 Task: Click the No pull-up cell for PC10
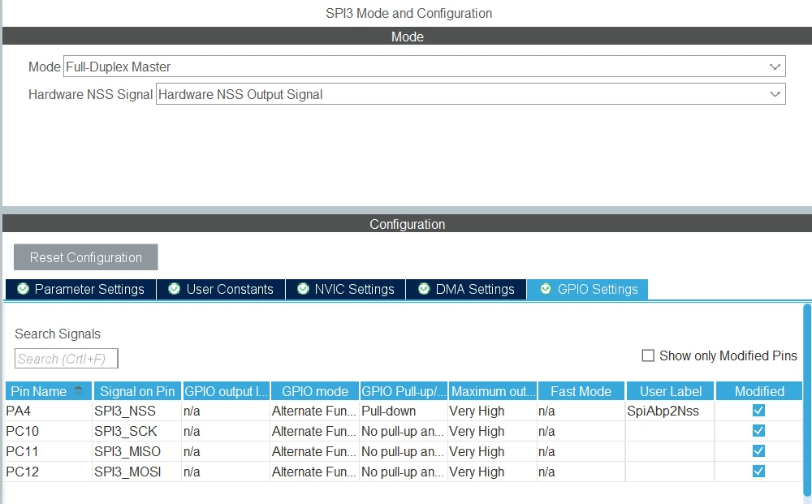(x=404, y=431)
